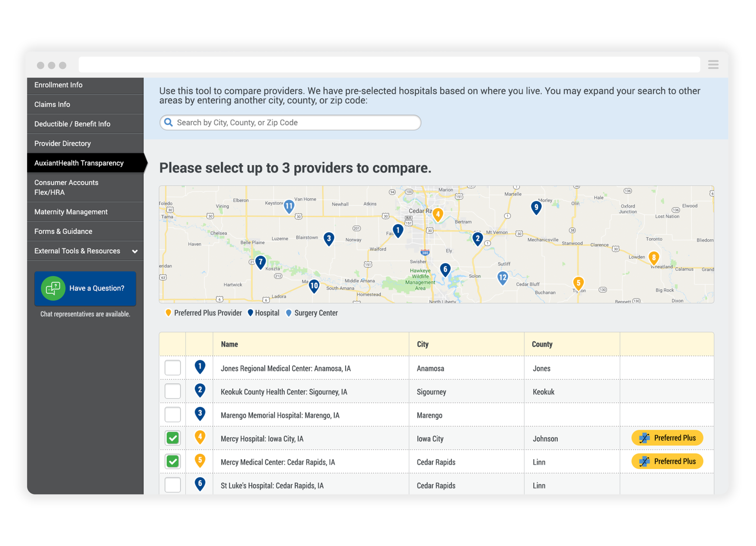Click the Preferred Plus Provider legend marker
This screenshot has width=756, height=546.
pos(169,313)
